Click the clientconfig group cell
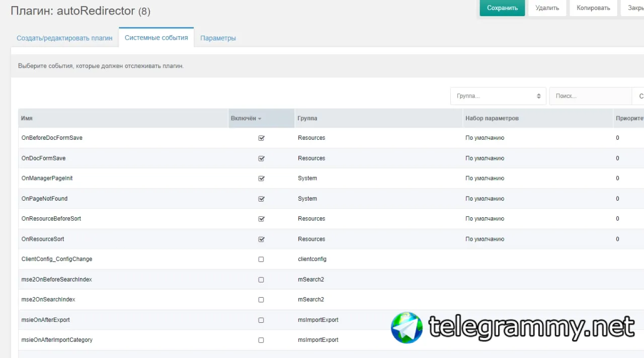 312,259
